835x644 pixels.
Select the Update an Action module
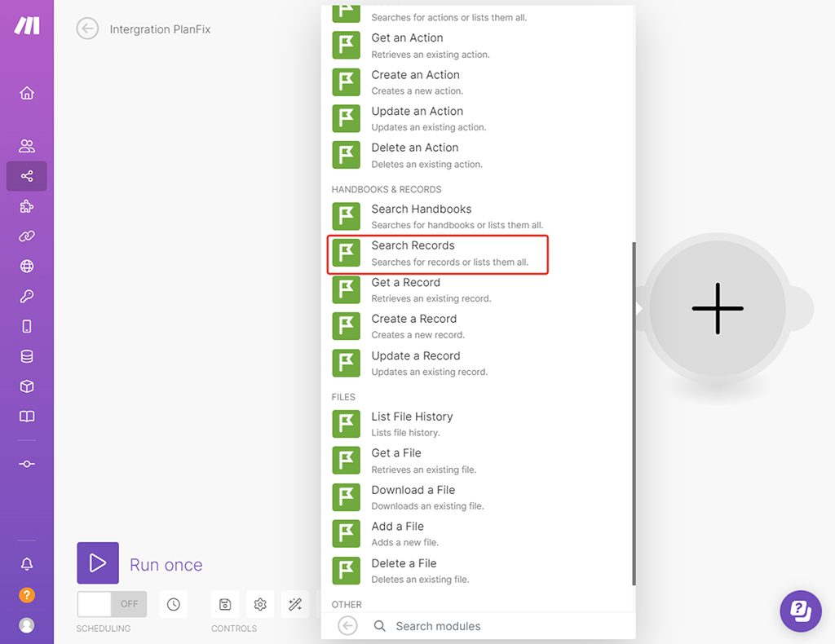pyautogui.click(x=478, y=119)
